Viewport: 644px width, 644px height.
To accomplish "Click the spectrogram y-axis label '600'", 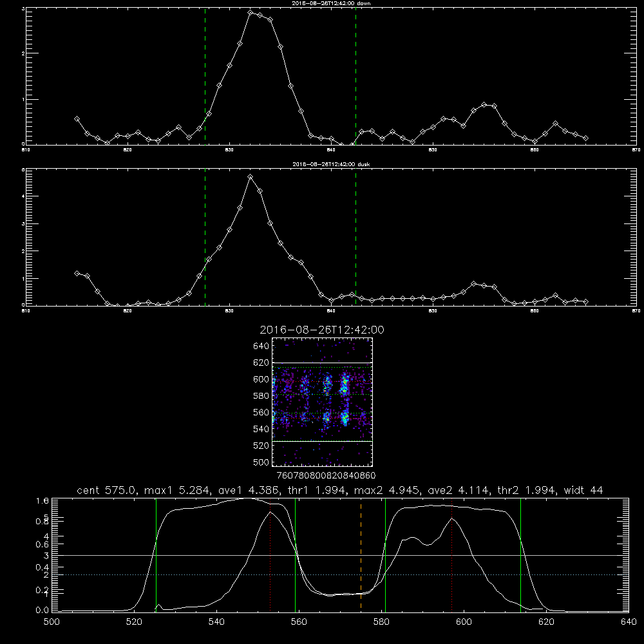I will click(x=261, y=379).
